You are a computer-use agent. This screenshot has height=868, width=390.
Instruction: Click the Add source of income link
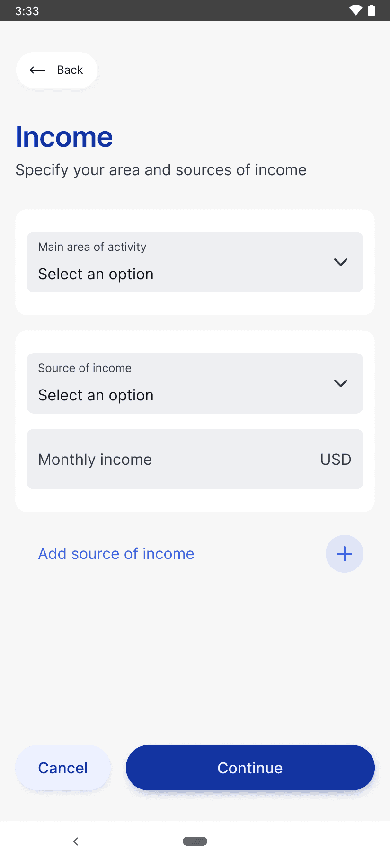click(116, 554)
